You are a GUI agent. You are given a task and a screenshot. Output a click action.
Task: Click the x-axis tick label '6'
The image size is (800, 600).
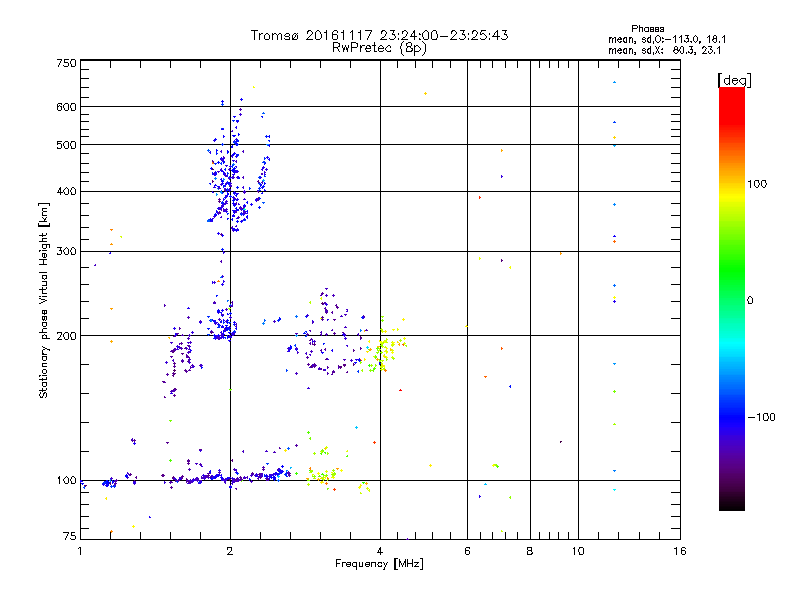coord(467,551)
